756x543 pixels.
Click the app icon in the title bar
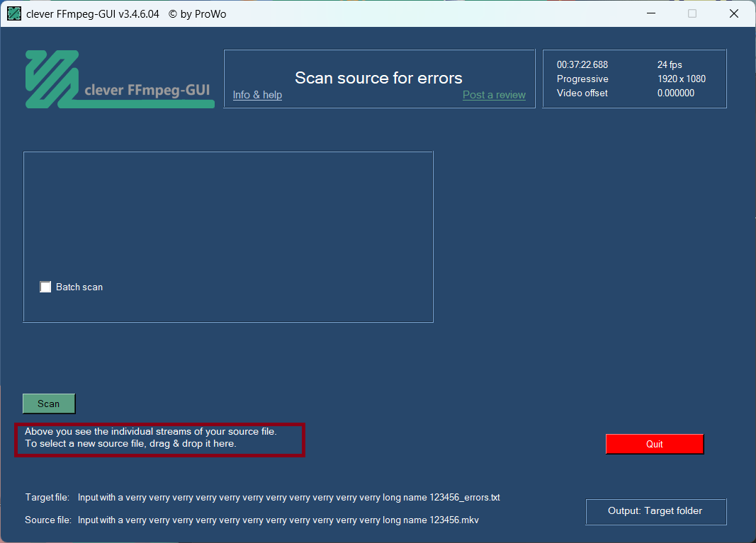(14, 13)
